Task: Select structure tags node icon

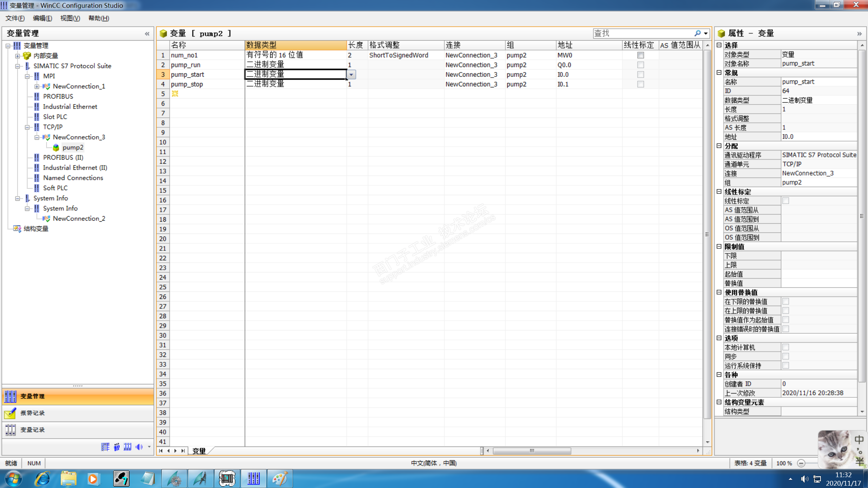Action: tap(17, 229)
